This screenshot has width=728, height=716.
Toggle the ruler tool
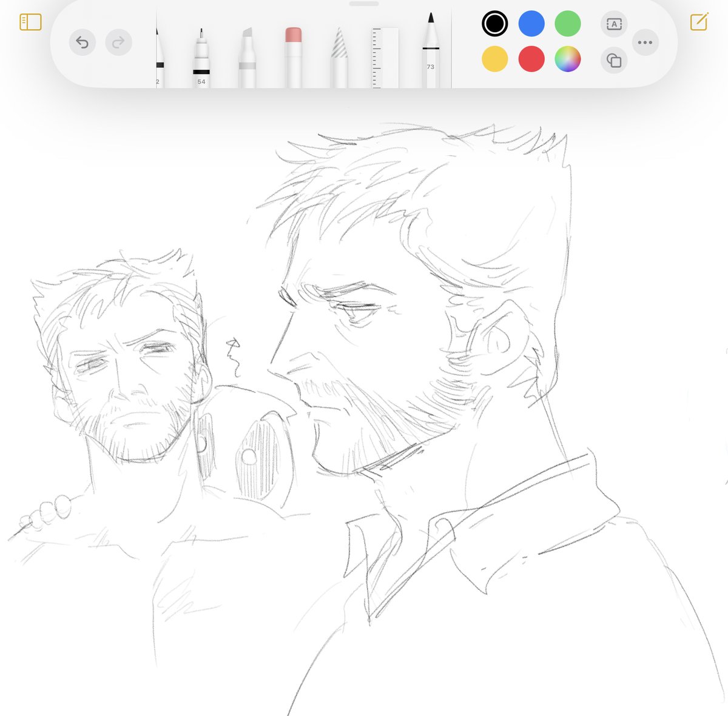(x=385, y=58)
